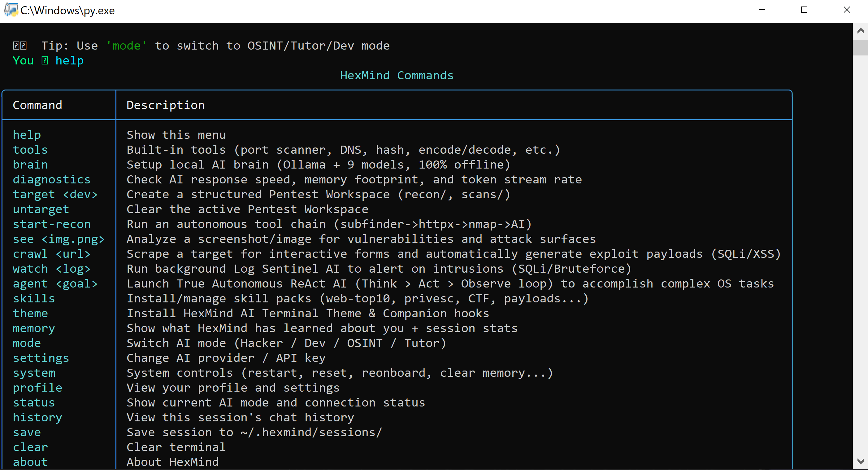
Task: Click the typed 'help' input text
Action: point(69,61)
